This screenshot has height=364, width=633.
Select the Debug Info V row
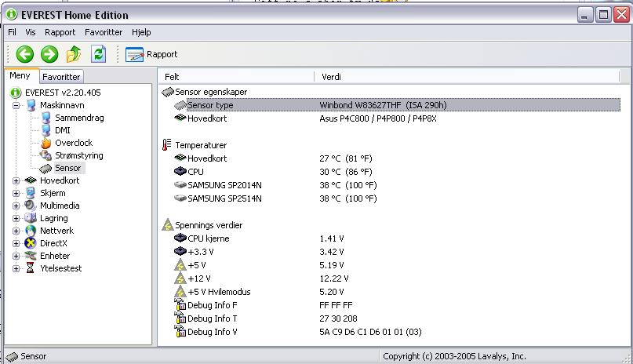[397, 331]
